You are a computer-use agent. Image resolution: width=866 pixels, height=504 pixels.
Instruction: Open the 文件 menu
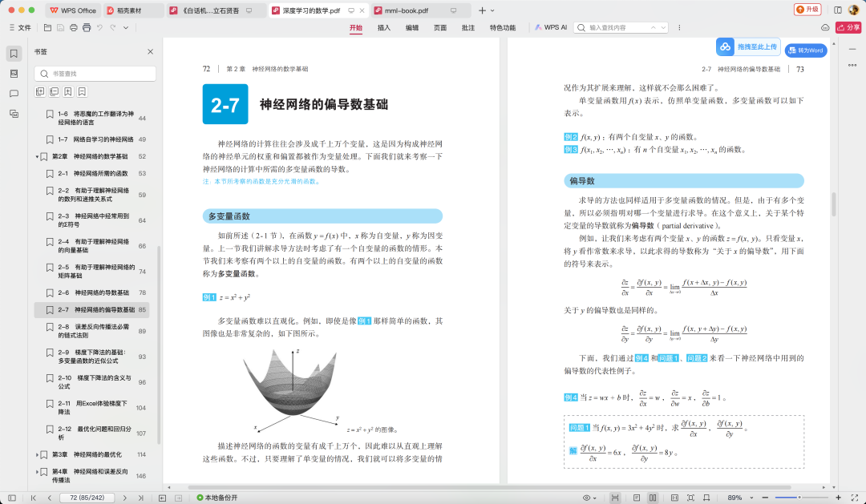[20, 27]
